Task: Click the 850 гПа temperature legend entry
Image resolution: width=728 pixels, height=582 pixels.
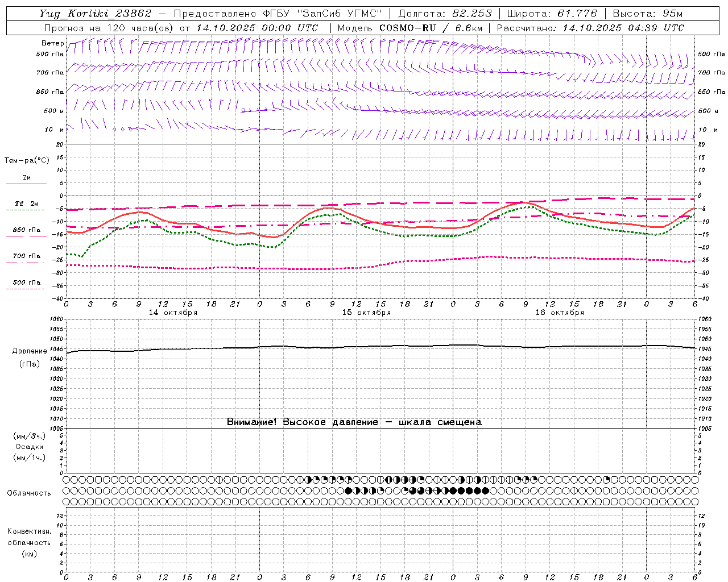Action: tap(27, 230)
